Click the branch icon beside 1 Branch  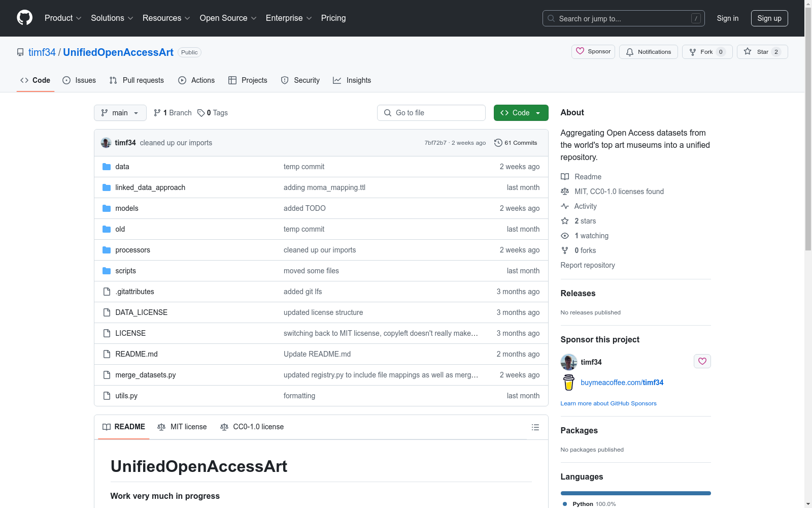tap(157, 113)
